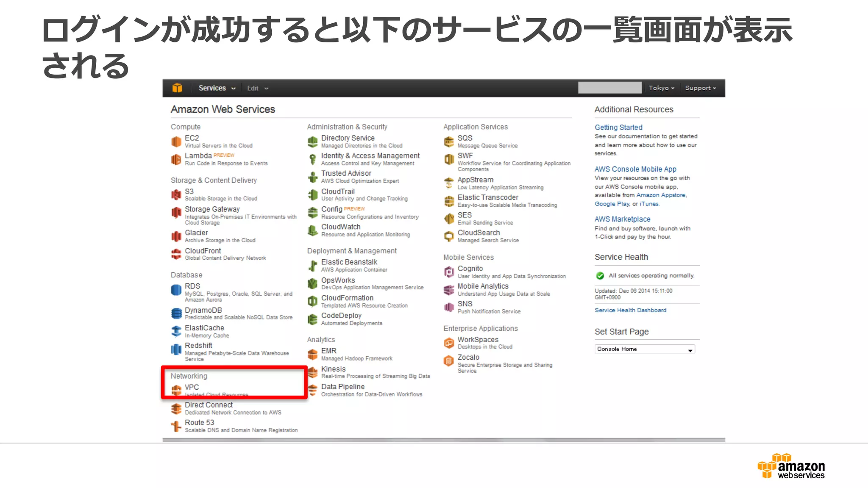
Task: Select the Mobile Analytics service name
Action: click(483, 286)
